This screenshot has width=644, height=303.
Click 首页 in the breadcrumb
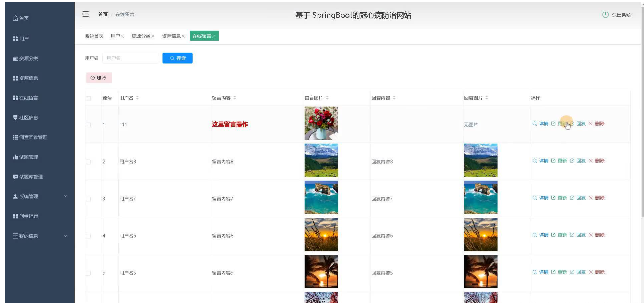[x=103, y=14]
